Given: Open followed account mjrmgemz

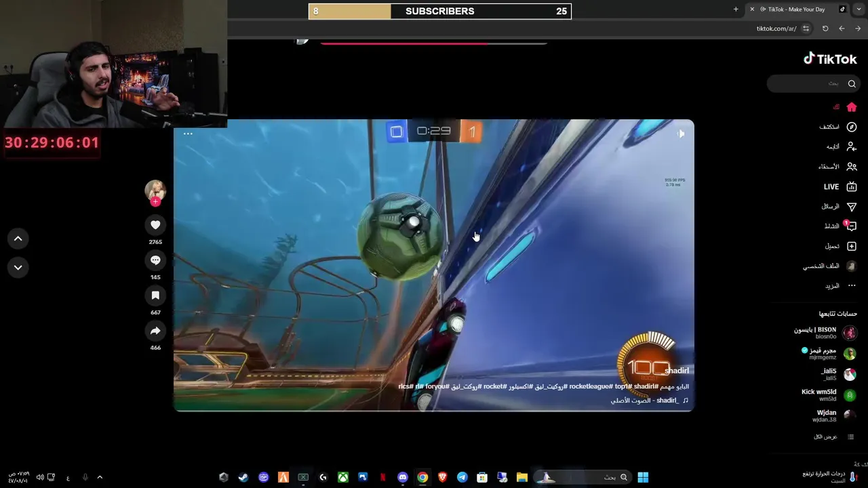Looking at the screenshot, I should [x=829, y=354].
